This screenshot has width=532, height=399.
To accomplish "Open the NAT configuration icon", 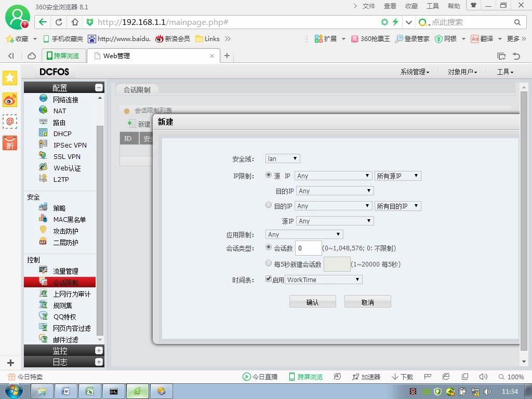I will point(43,110).
